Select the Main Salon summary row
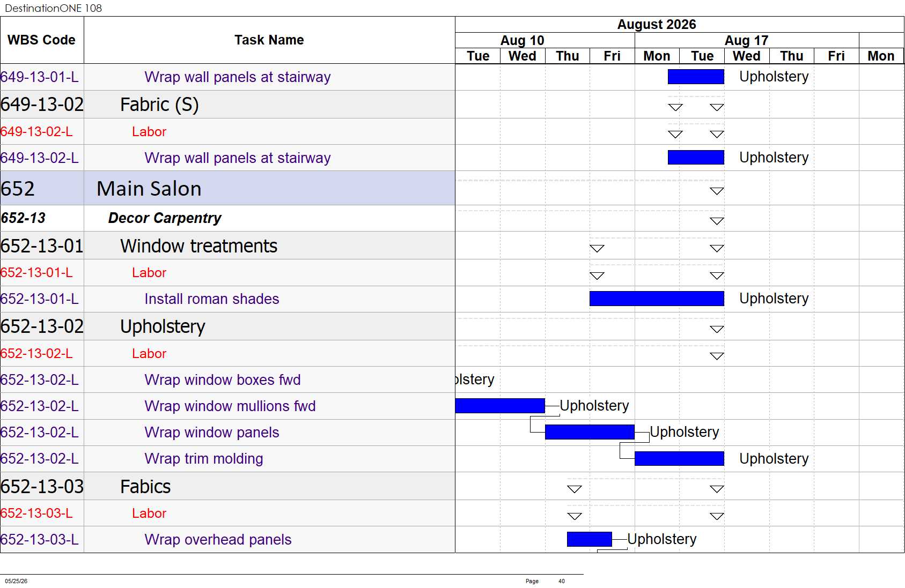905x588 pixels. pos(227,188)
